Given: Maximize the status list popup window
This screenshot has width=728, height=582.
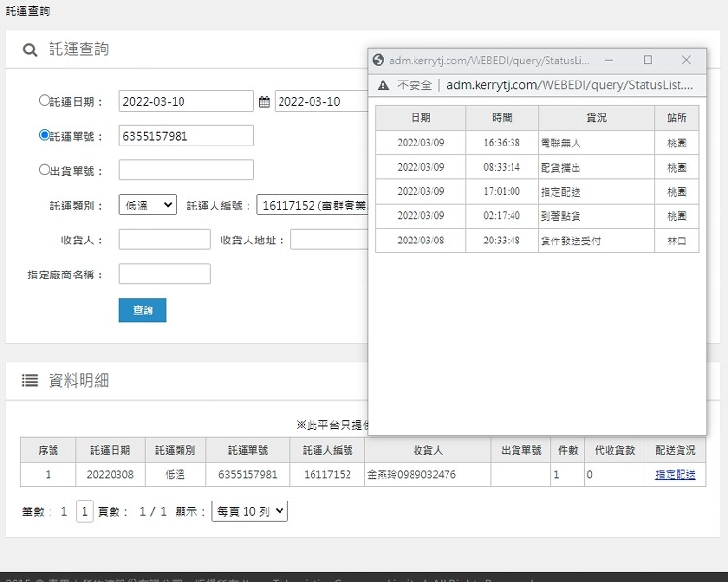Looking at the screenshot, I should pos(647,60).
